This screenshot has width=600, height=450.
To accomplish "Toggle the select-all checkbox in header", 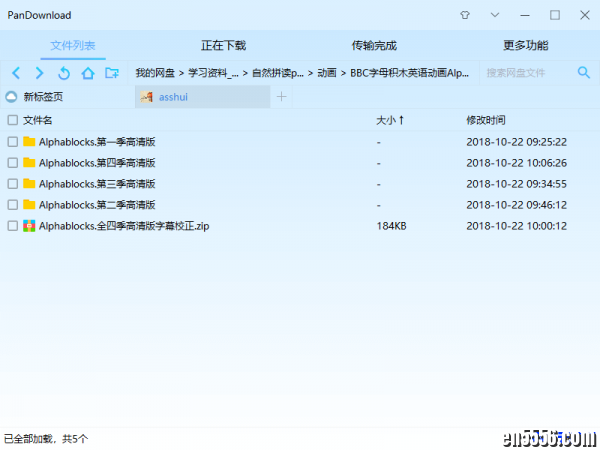I will point(13,120).
